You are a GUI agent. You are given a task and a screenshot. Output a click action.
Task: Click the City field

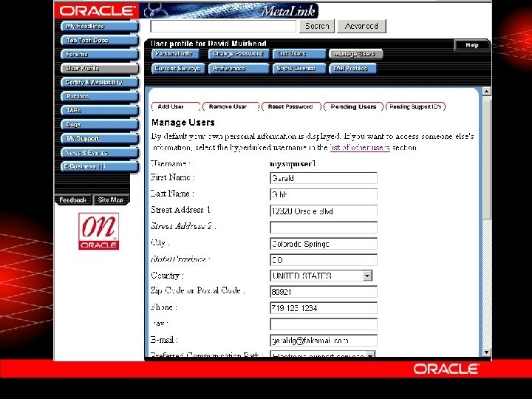coord(324,244)
